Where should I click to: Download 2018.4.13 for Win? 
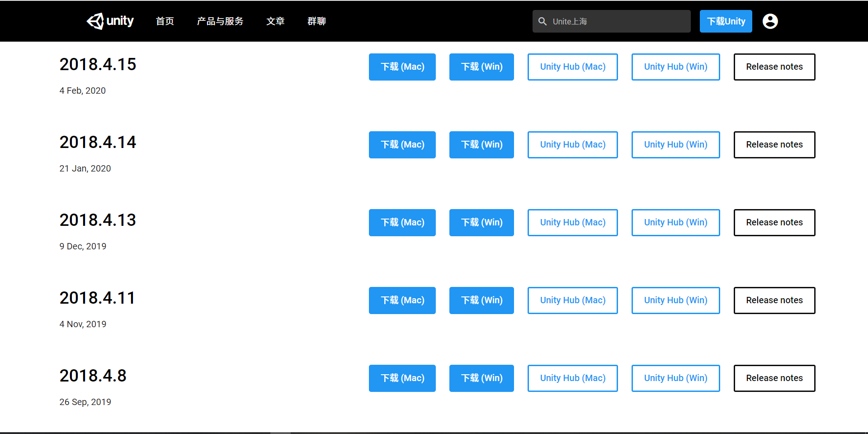point(481,223)
